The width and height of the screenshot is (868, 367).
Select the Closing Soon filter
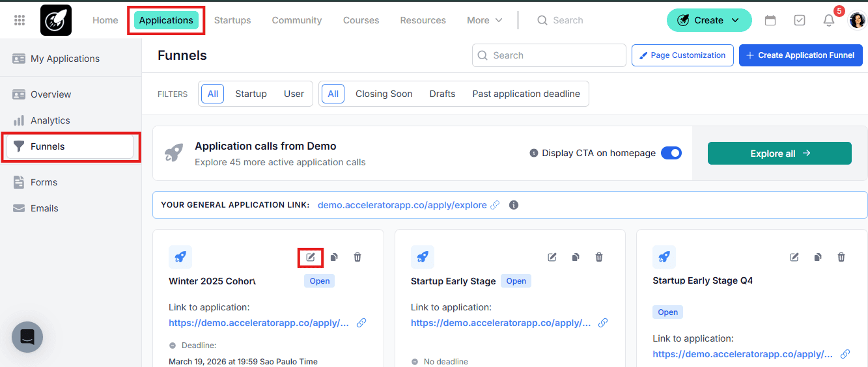(x=384, y=94)
